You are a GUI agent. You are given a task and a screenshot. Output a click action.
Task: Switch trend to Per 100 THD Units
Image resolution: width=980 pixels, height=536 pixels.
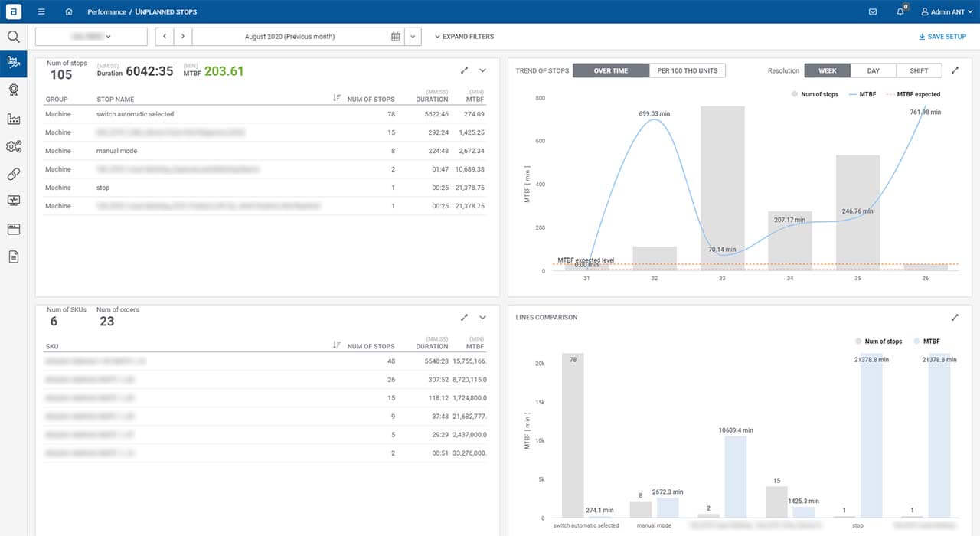point(688,70)
